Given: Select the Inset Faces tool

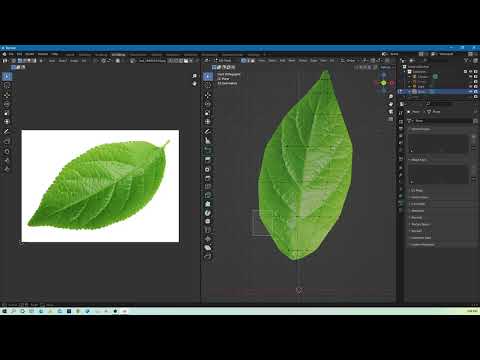Looking at the screenshot, I should click(x=208, y=169).
